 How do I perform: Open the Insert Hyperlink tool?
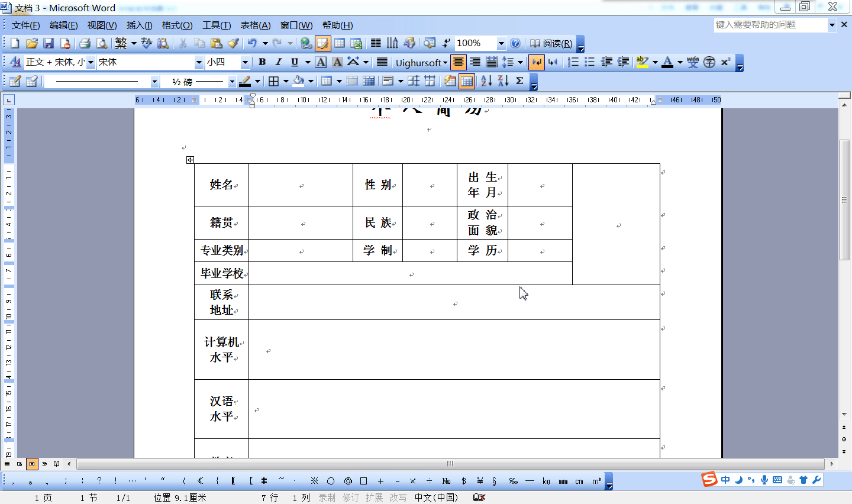[x=306, y=43]
